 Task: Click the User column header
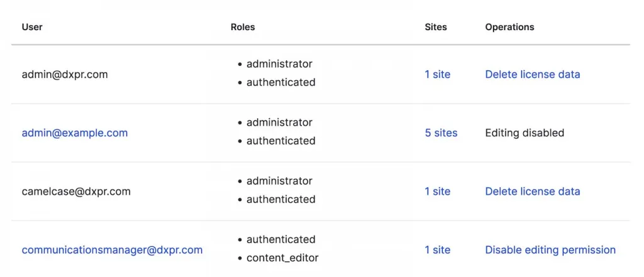tap(32, 27)
